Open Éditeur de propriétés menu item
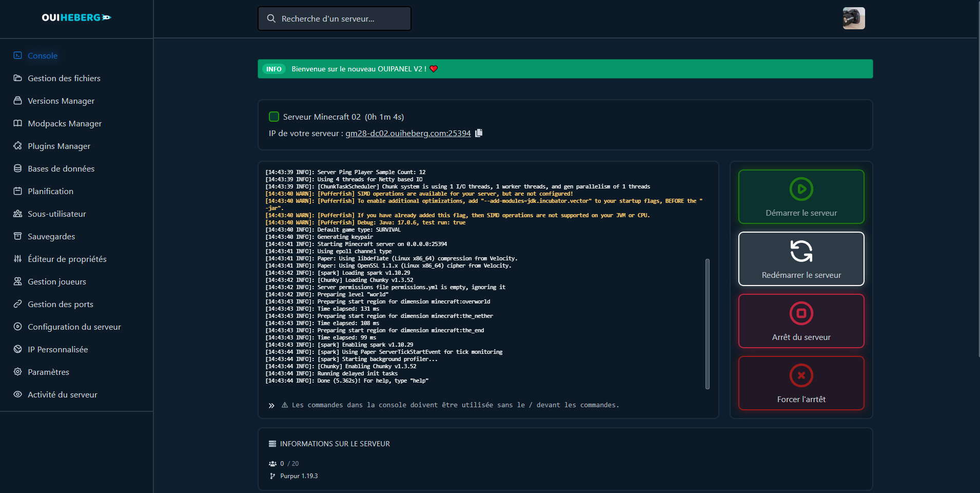This screenshot has width=980, height=493. coord(67,259)
